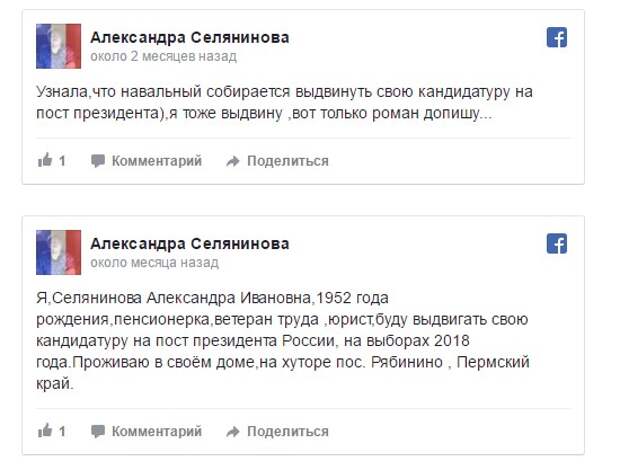
Task: Like the second post with the thumbs-up icon
Action: (x=45, y=430)
